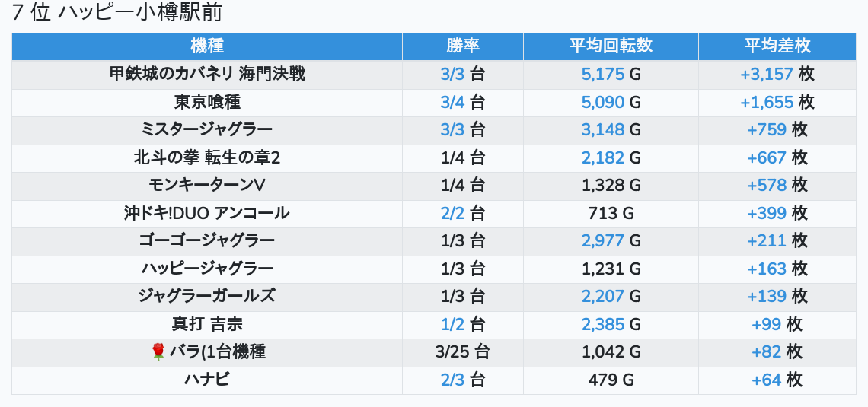This screenshot has width=868, height=407.
Task: Open 甲鉄城のカバネリ 海門決戦 machine row
Action: click(207, 75)
